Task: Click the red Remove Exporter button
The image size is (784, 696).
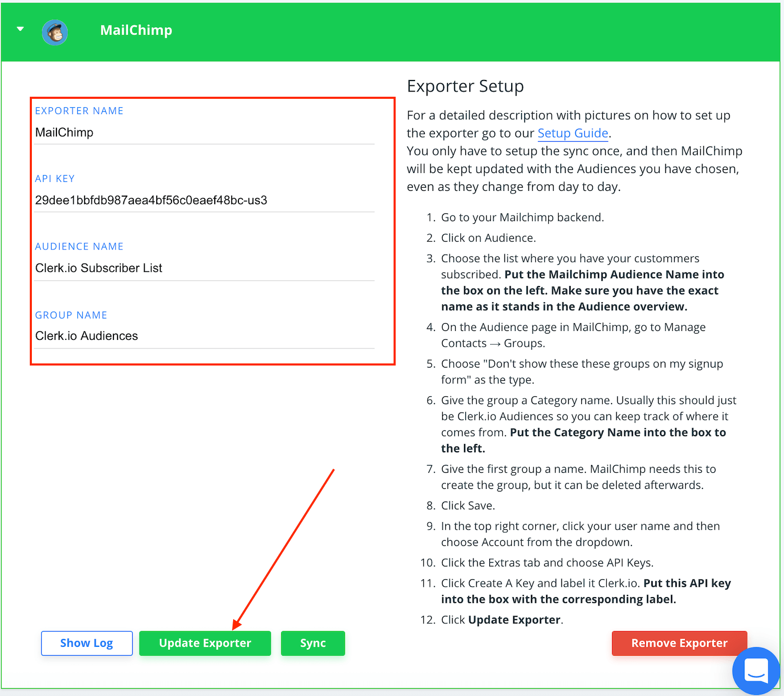Action: click(x=679, y=643)
